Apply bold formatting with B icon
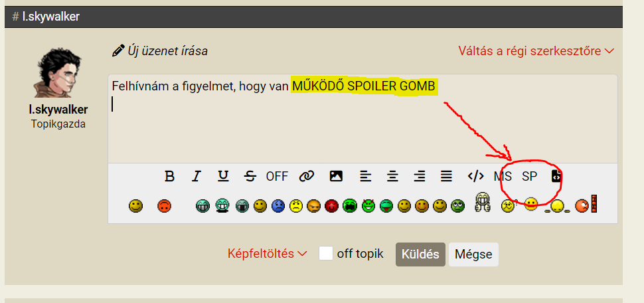The height and width of the screenshot is (303, 644). tap(169, 176)
